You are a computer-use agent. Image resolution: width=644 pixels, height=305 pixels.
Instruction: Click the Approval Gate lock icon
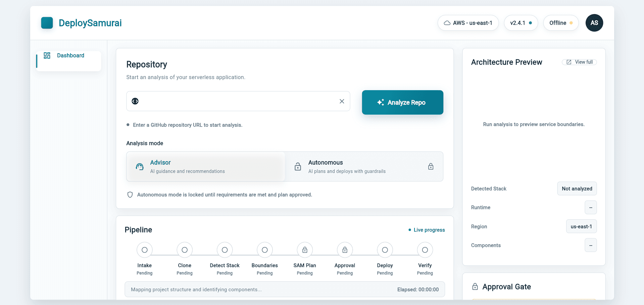(x=475, y=287)
